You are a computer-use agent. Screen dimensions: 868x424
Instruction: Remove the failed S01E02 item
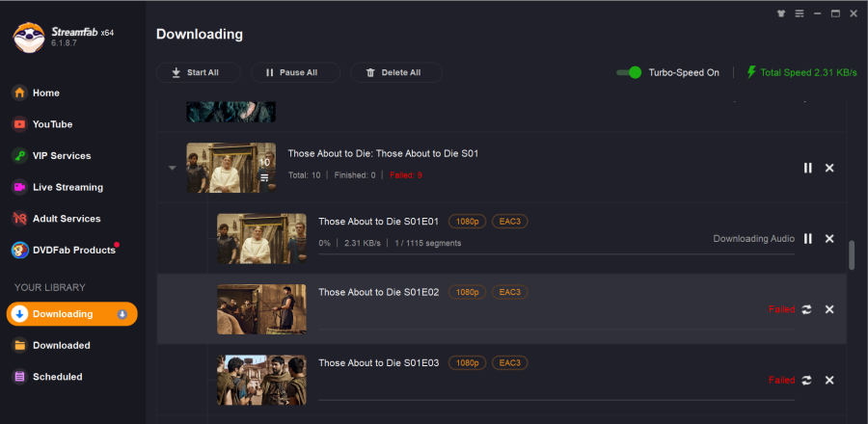pos(829,309)
